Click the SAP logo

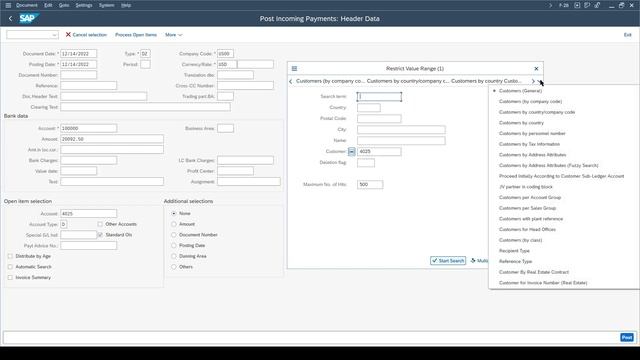[28, 18]
